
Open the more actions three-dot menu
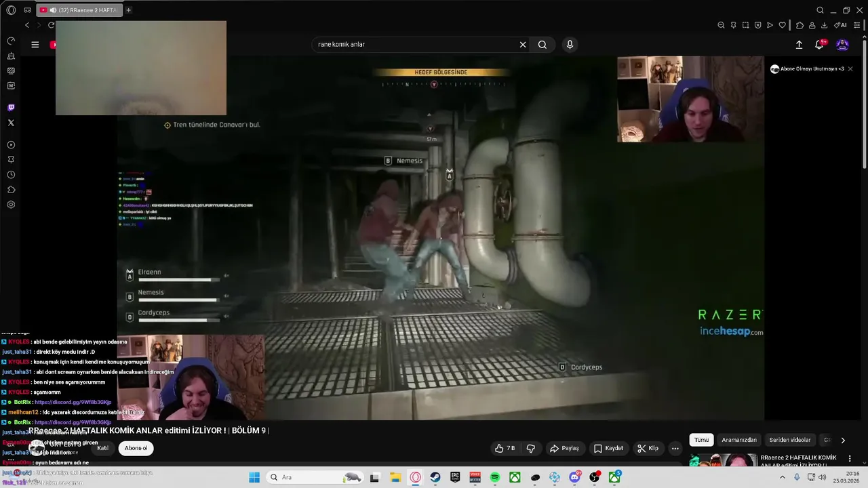point(675,448)
